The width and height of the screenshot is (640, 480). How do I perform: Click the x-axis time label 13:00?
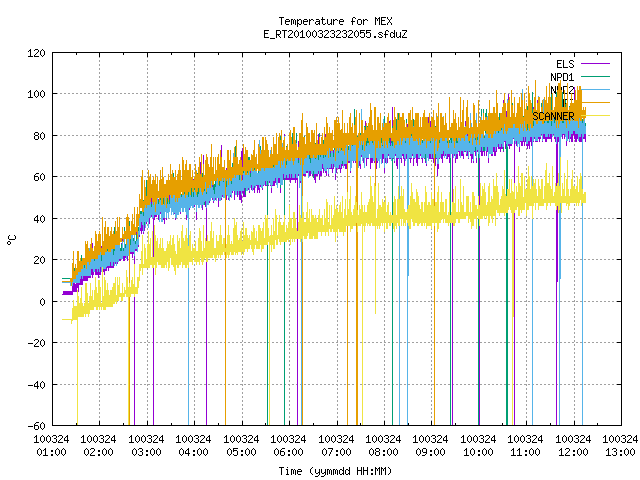pos(620,452)
